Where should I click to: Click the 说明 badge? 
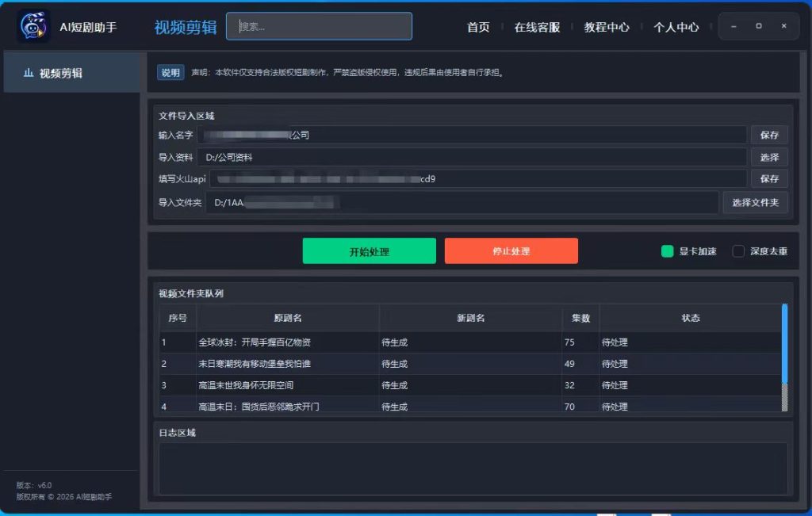170,72
